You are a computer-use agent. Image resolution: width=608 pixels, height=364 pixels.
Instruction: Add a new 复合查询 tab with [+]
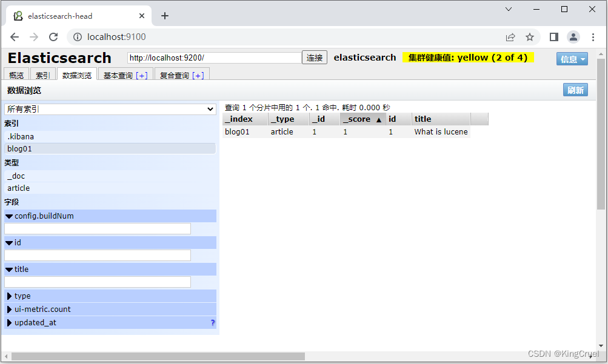(x=198, y=76)
